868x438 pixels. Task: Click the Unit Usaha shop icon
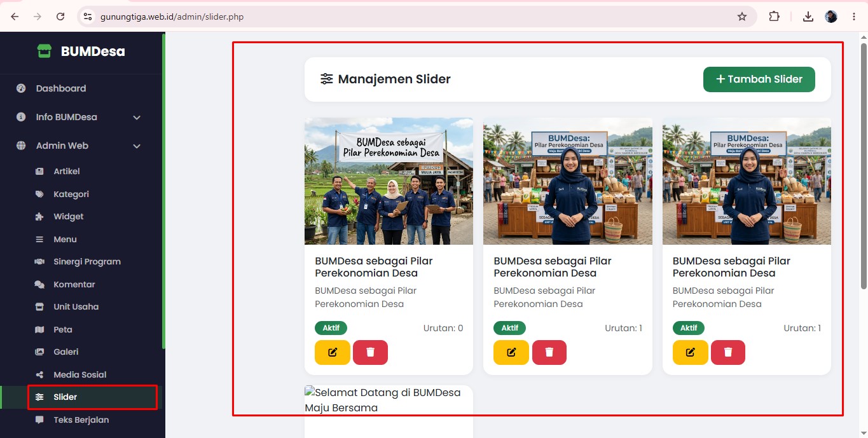pos(39,307)
